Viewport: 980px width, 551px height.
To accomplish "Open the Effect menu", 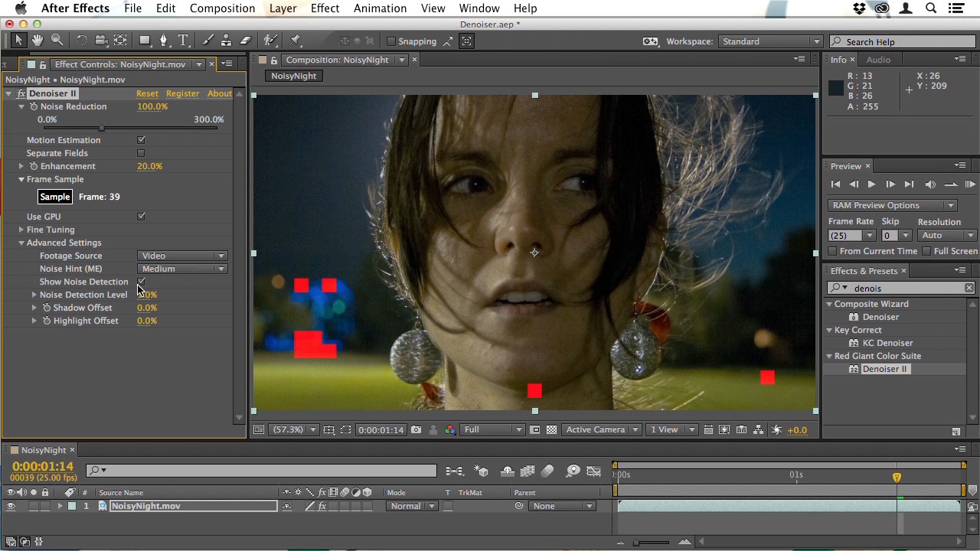I will pyautogui.click(x=325, y=8).
